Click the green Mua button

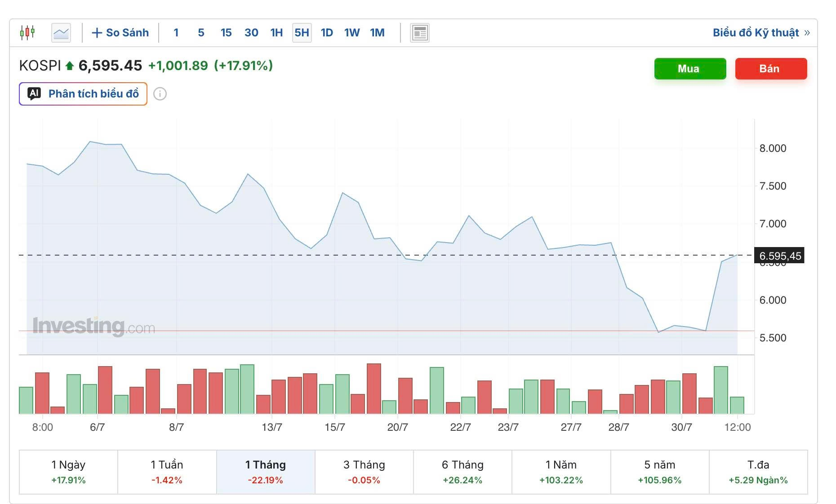pyautogui.click(x=690, y=69)
